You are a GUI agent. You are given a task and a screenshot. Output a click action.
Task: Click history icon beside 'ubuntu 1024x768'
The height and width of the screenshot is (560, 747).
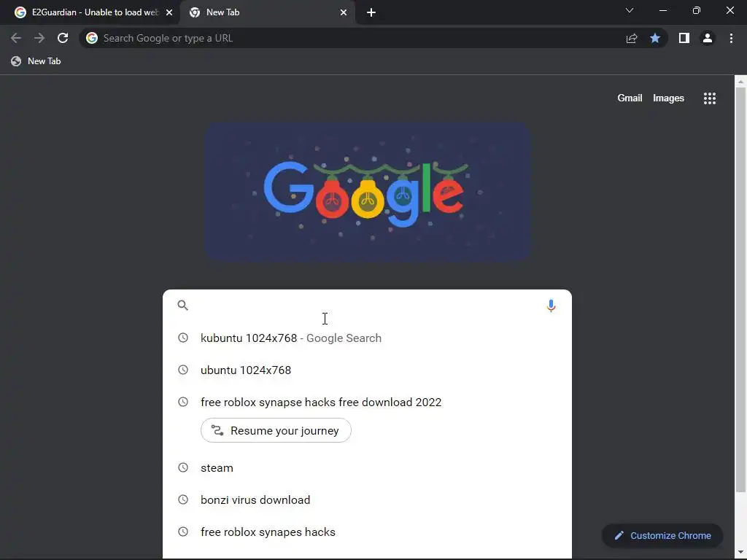pos(183,370)
